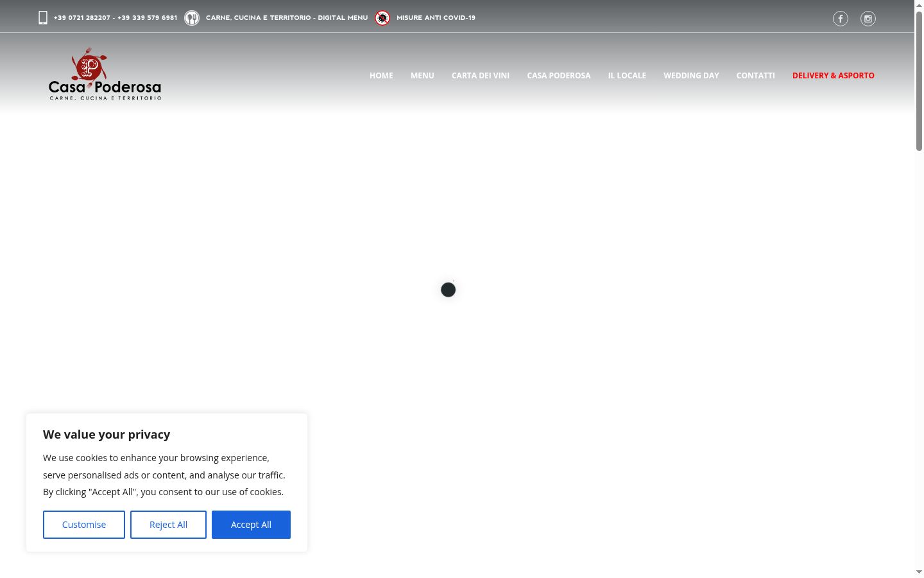Open the Facebook page icon
The image size is (924, 578).
841,19
